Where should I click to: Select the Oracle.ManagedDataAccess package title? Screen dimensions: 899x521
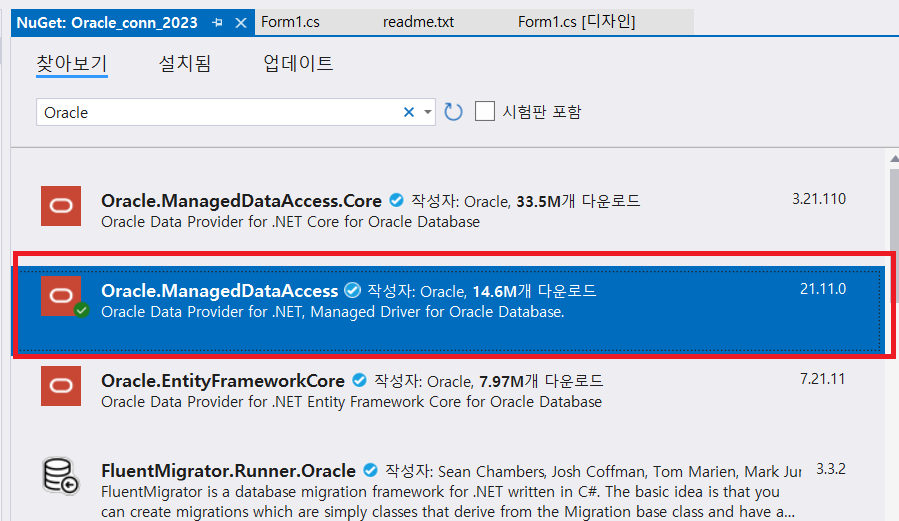pos(220,291)
